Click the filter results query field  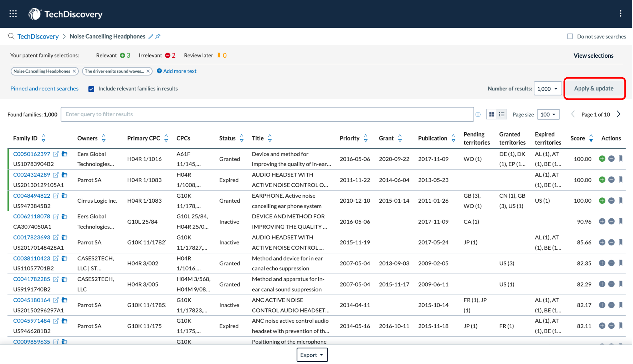click(267, 115)
